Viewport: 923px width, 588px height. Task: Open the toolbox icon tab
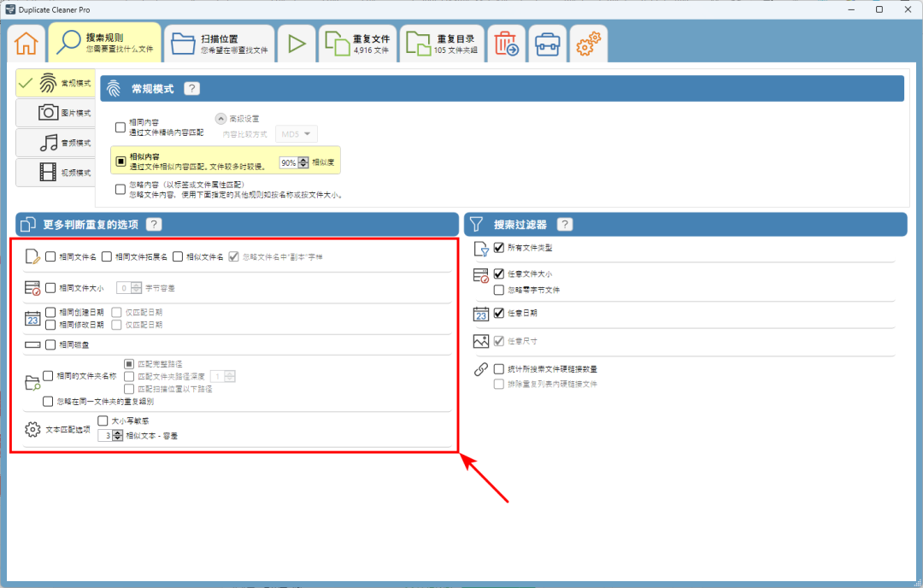(548, 44)
